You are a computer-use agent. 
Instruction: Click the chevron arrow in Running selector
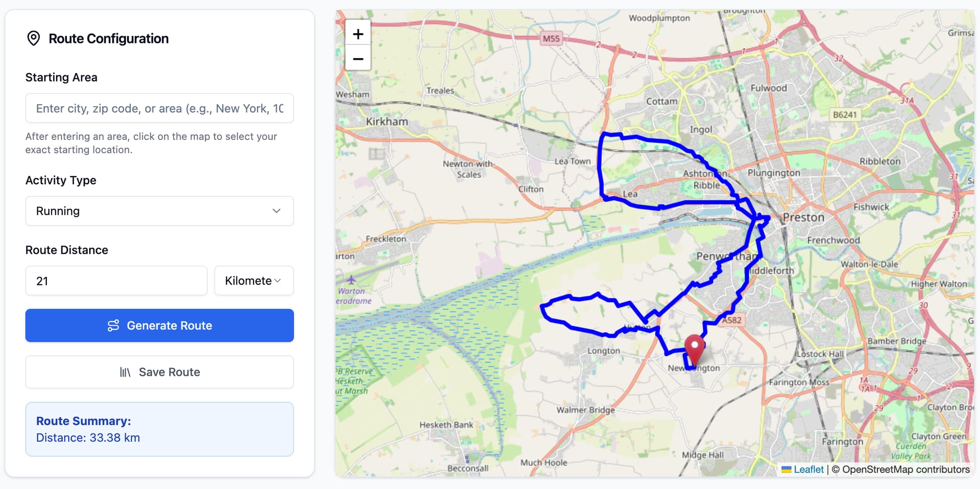[276, 211]
